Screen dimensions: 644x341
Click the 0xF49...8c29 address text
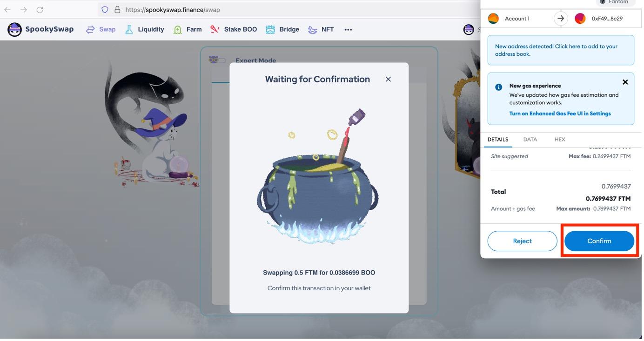607,19
